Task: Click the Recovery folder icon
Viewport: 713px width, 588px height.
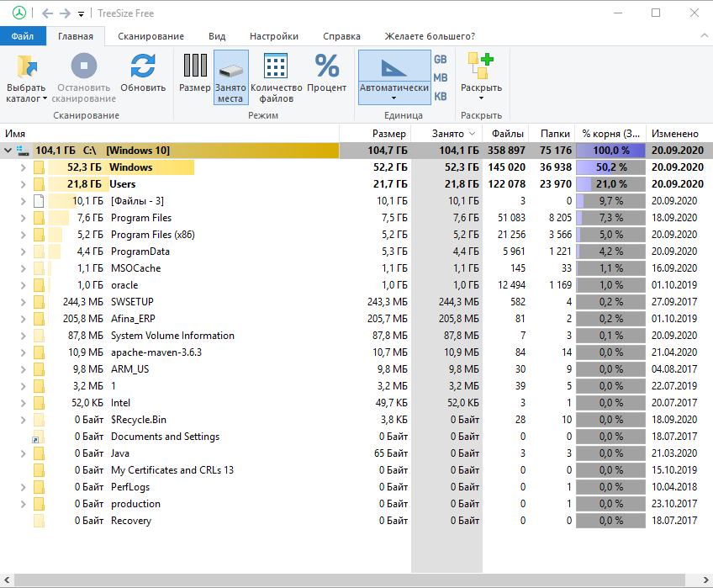Action: coord(40,521)
